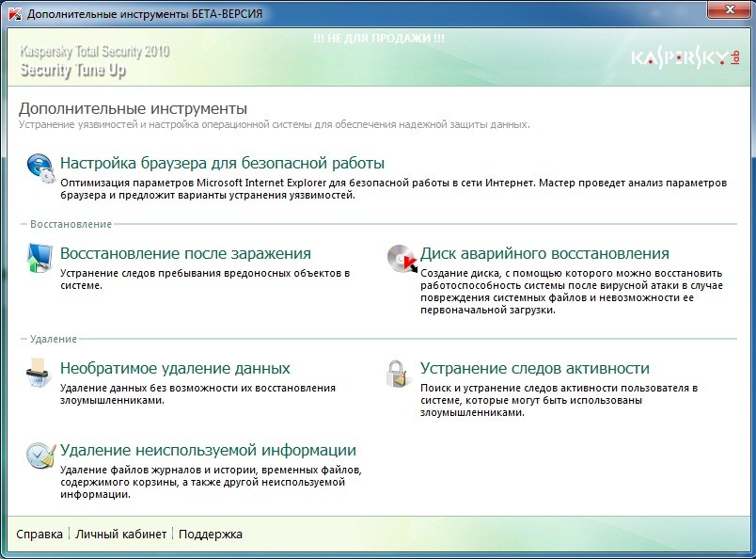
Task: Click the НЕ ДЛЯ ПРОДАЖИ banner notice
Action: tap(379, 39)
